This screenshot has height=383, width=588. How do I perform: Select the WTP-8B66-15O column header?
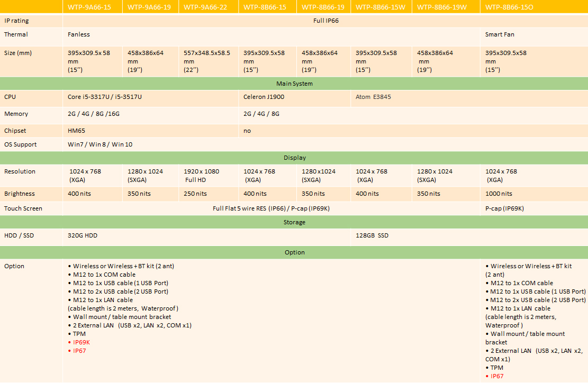[509, 7]
